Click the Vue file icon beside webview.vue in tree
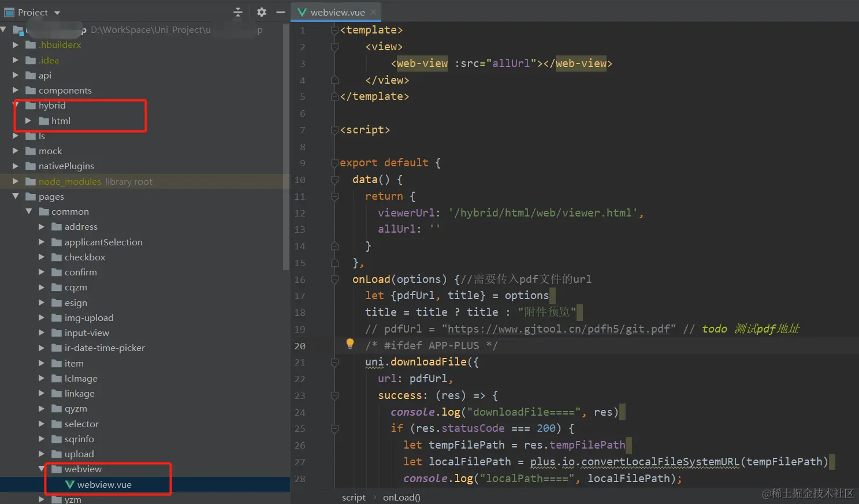Screen dimensions: 859x504 tap(70, 484)
